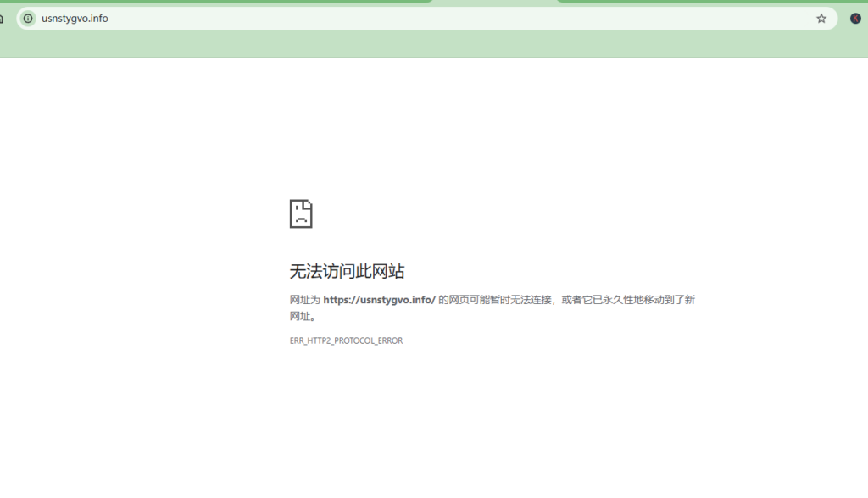Click the Home icon left of address bar
868x498 pixels.
(2, 19)
